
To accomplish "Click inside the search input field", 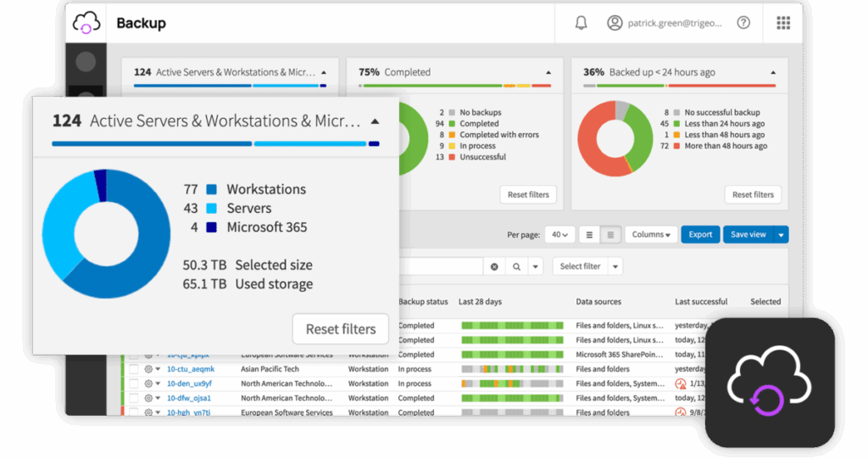I will pos(441,266).
